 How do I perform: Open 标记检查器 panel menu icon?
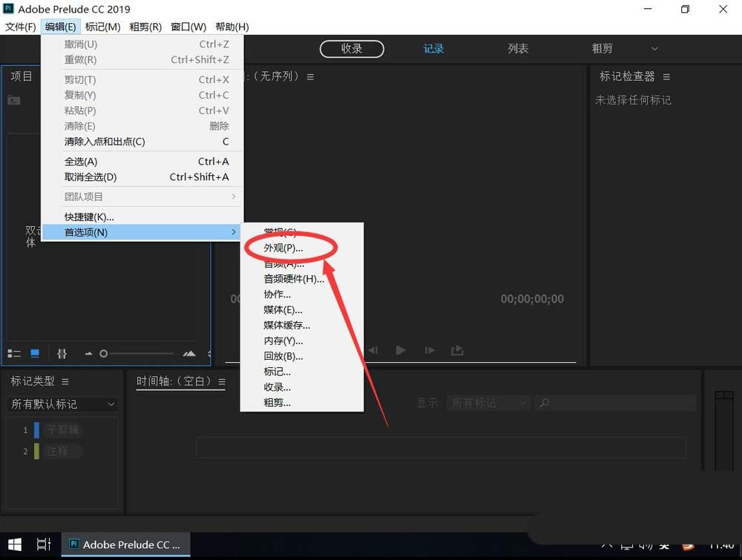coord(666,77)
